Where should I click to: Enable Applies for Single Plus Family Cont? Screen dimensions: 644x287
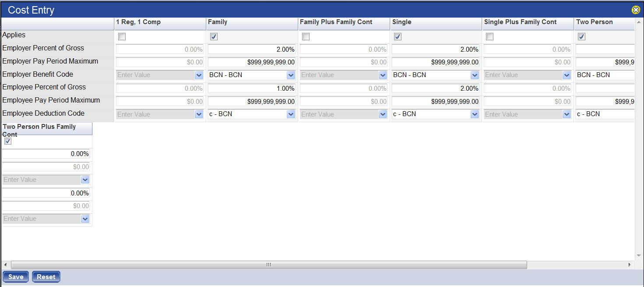pyautogui.click(x=489, y=36)
